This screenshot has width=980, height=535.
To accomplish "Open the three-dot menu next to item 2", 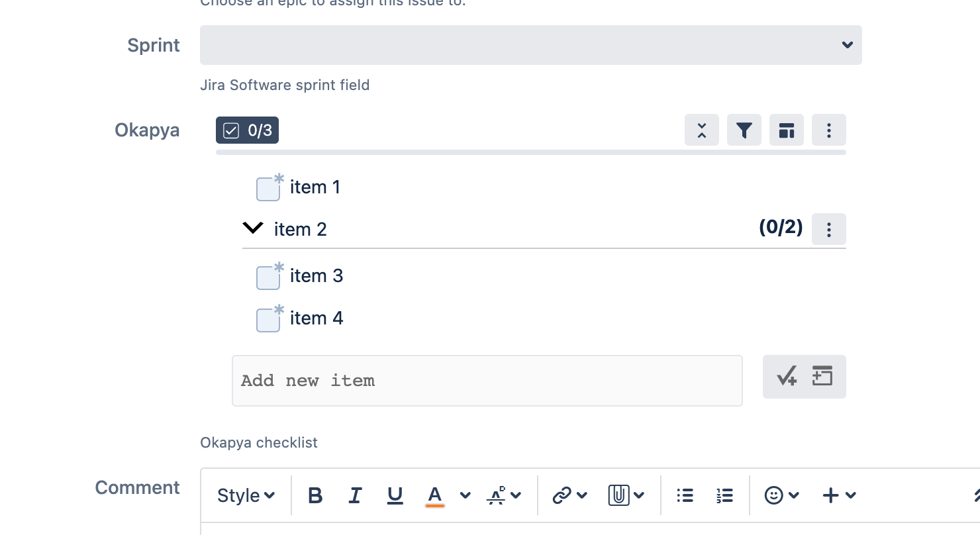I will click(828, 229).
